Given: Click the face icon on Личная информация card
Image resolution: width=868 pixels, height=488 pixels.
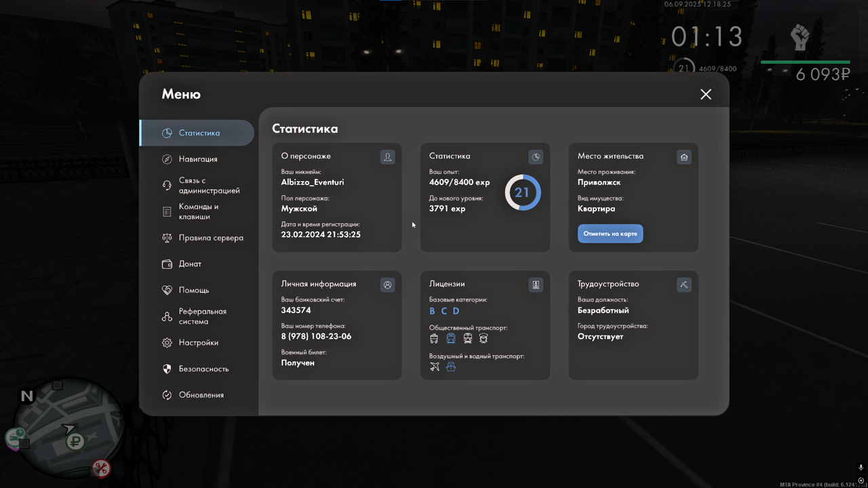Looking at the screenshot, I should pos(387,285).
